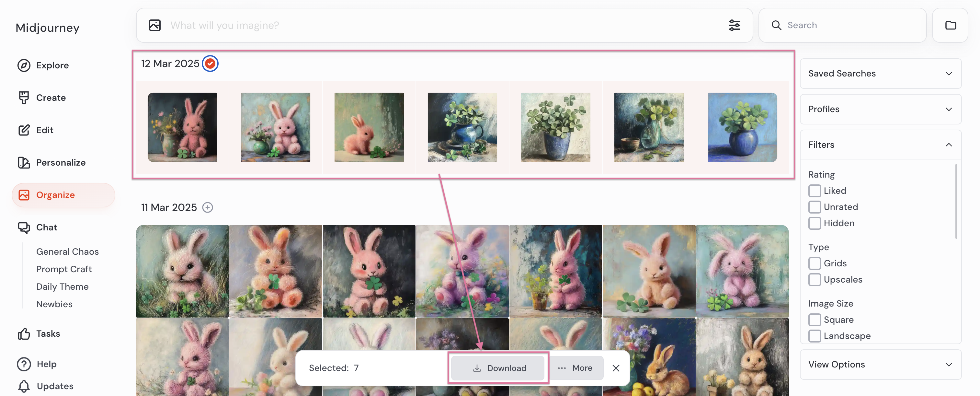Open the Edit page
980x396 pixels.
pyautogui.click(x=44, y=130)
